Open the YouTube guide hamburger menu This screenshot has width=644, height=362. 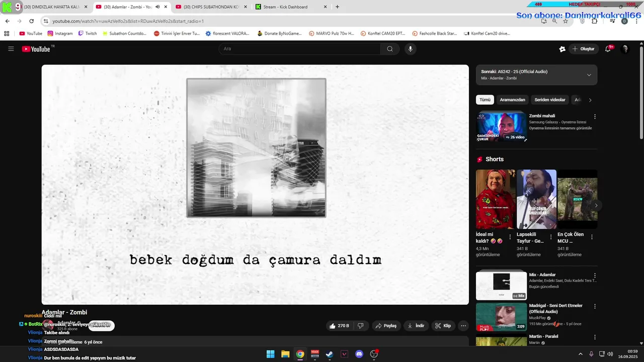point(11,49)
